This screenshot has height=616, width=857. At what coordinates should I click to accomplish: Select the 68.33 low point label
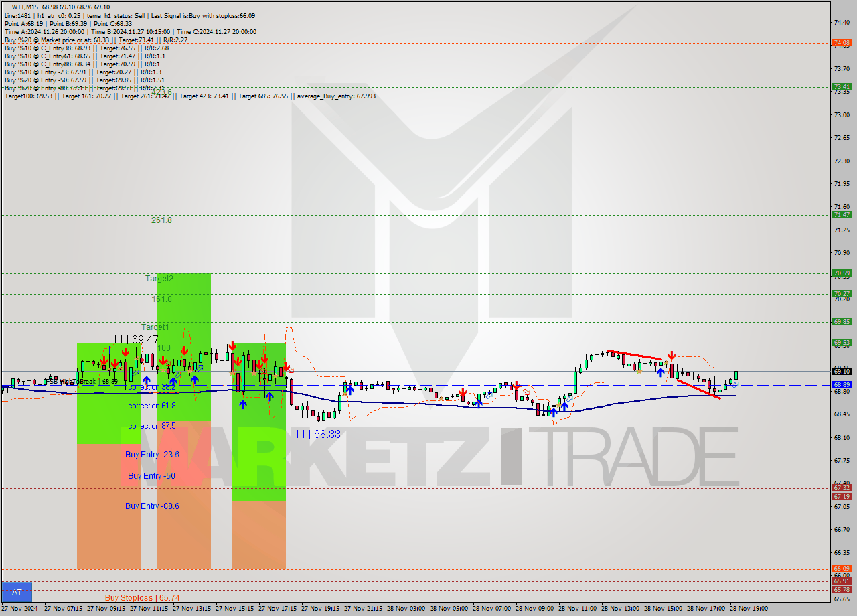318,434
